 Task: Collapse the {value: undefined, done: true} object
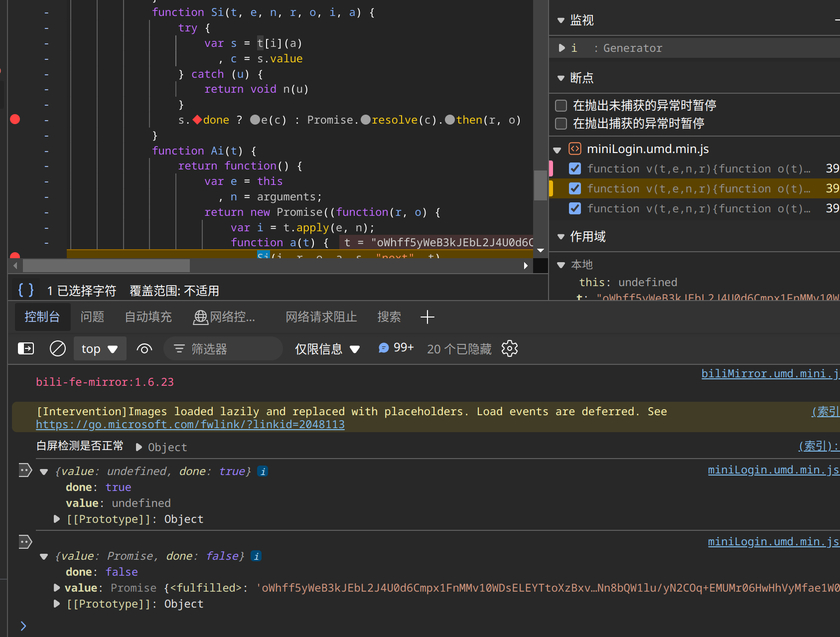click(44, 472)
